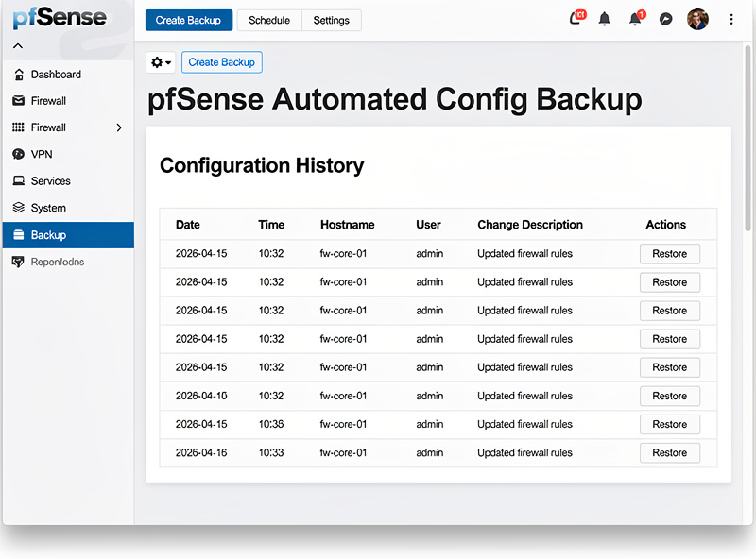
Task: Open the user profile avatar
Action: [x=697, y=19]
